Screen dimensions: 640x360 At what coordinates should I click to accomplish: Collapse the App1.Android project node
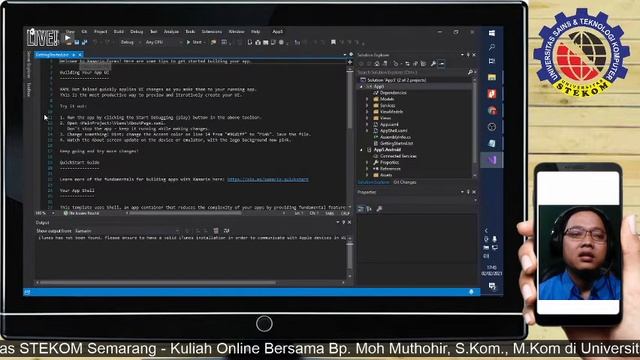[361, 150]
